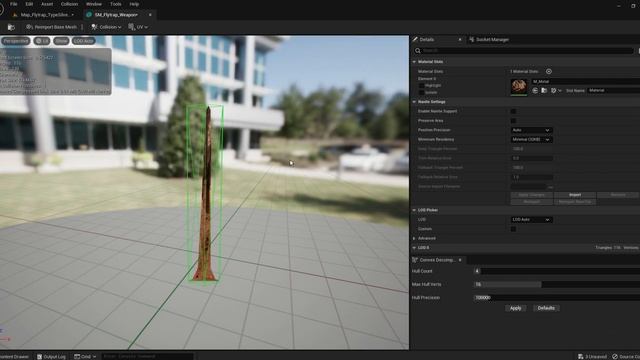The height and width of the screenshot is (360, 640).
Task: Select the SM_Flytrap_Weapon tab
Action: point(116,15)
